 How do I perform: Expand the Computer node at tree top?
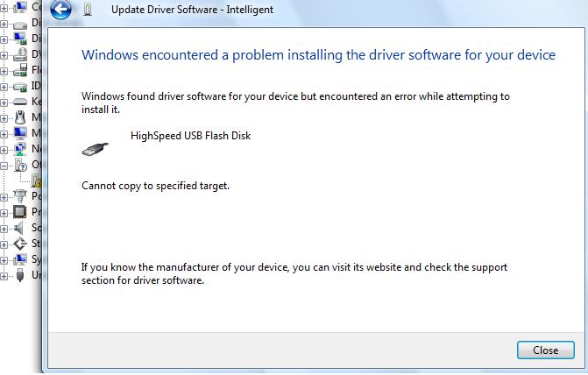(x=4, y=8)
